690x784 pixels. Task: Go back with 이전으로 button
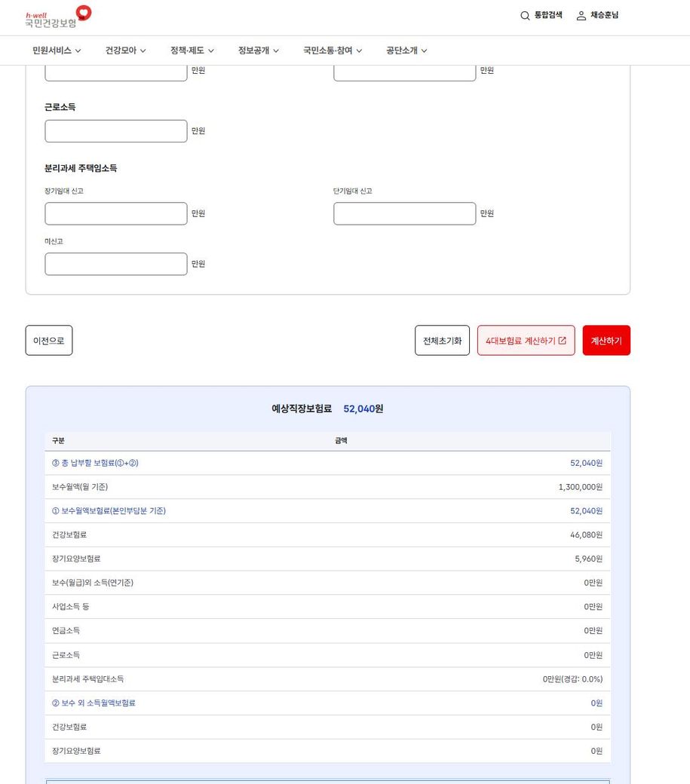pos(49,341)
